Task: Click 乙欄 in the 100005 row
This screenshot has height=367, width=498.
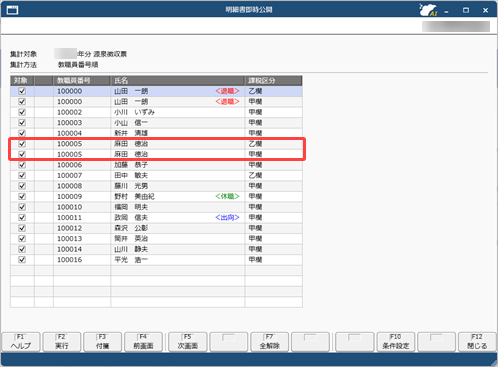Action: click(x=255, y=144)
